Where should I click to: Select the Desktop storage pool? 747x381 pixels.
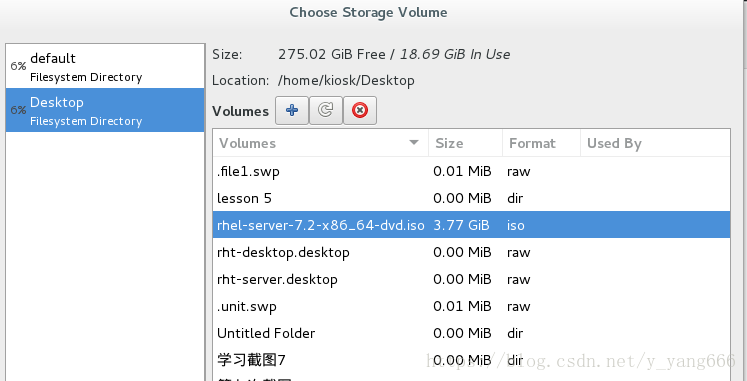click(105, 110)
